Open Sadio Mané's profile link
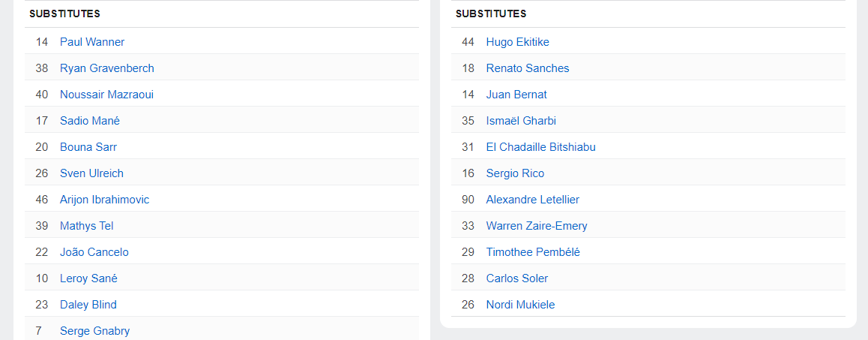868x340 pixels. (90, 121)
